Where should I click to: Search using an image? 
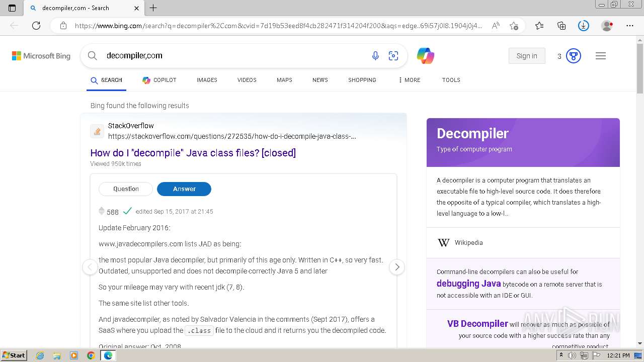pyautogui.click(x=393, y=56)
